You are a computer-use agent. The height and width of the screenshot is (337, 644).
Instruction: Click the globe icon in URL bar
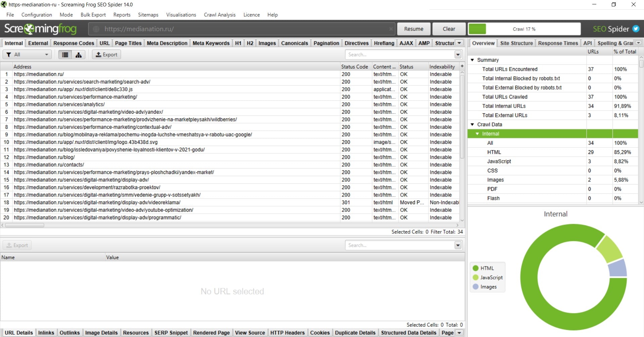pyautogui.click(x=96, y=29)
